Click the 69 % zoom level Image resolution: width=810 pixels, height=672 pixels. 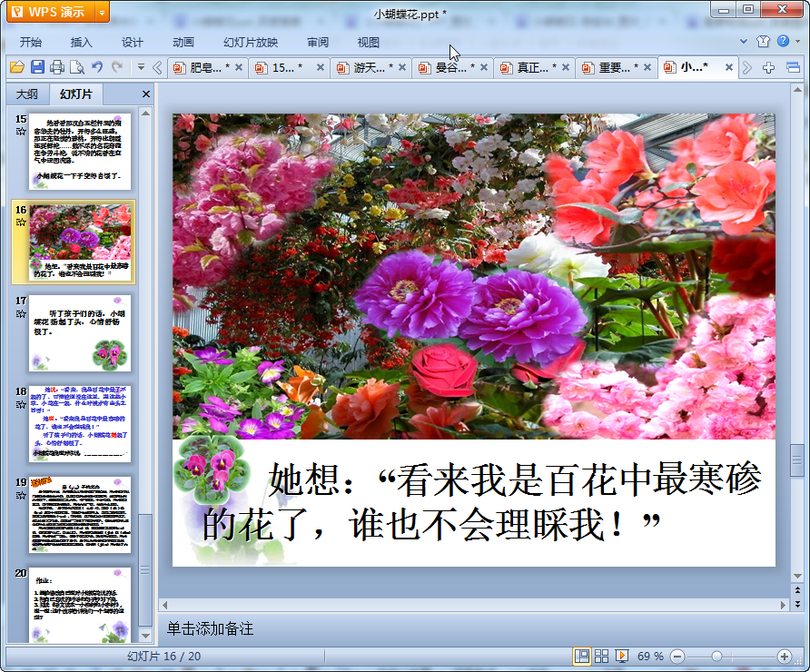650,657
